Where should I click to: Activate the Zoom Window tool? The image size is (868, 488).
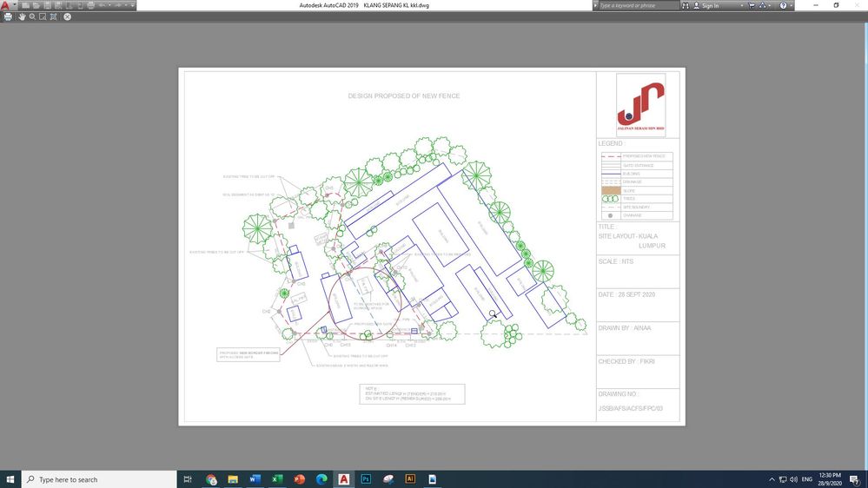coord(43,16)
